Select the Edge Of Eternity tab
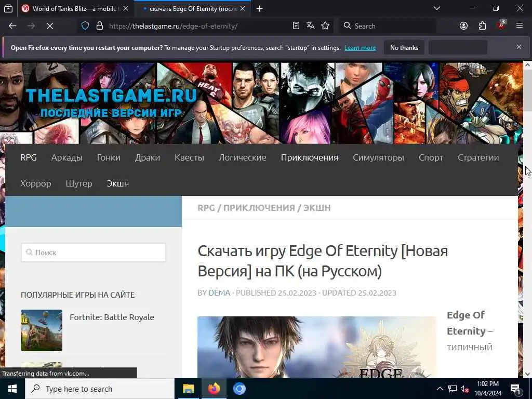Image resolution: width=532 pixels, height=399 pixels. point(192,9)
